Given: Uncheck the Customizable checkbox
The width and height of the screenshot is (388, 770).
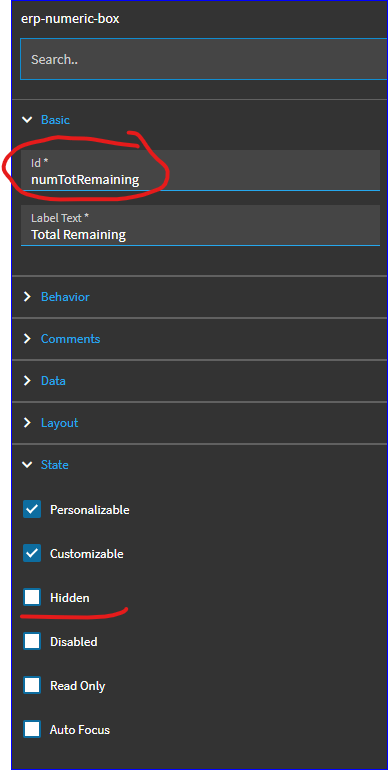Looking at the screenshot, I should (32, 553).
